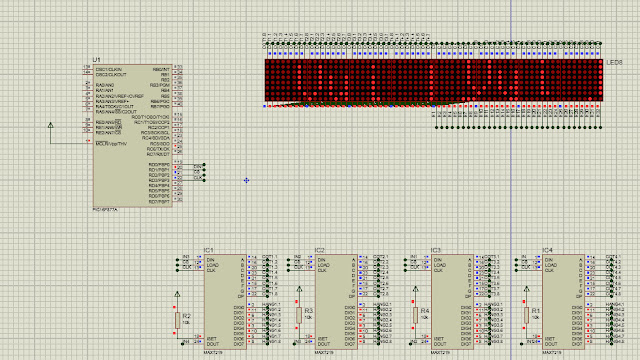Click resistor R4 symbol
Viewport: 640px width, 360px height.
coord(415,316)
